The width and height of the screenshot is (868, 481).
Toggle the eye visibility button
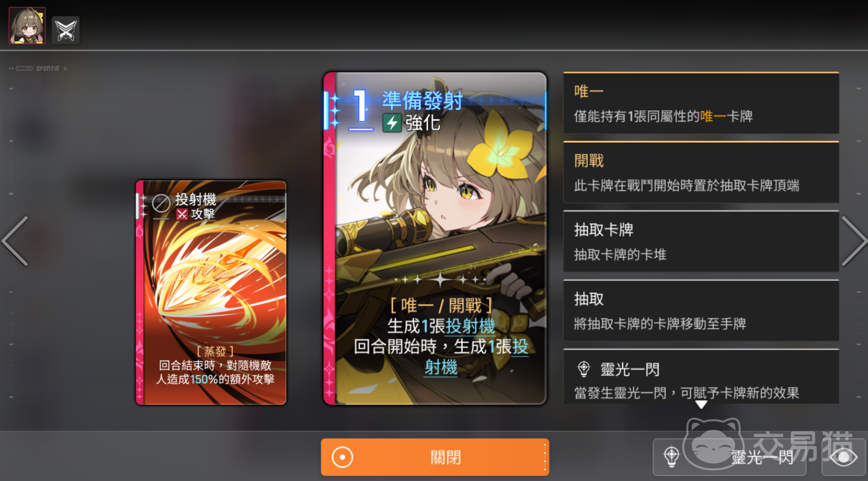pos(843,457)
